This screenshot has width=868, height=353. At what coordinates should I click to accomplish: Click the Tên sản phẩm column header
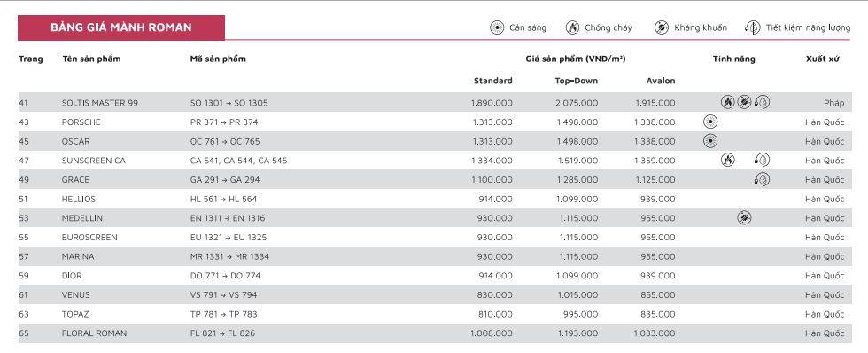(90, 59)
